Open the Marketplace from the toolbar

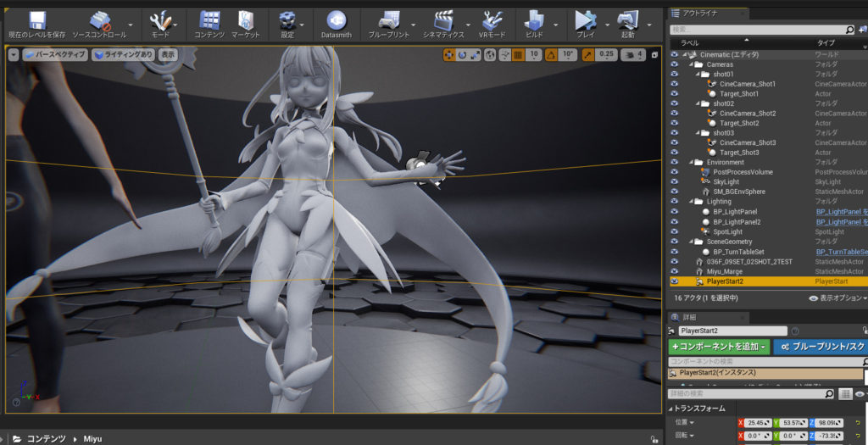click(x=245, y=20)
